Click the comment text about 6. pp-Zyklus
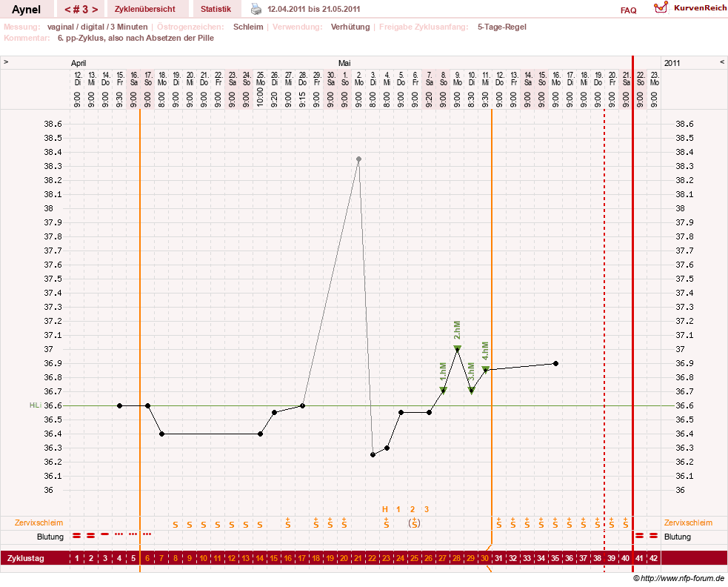 coord(136,38)
